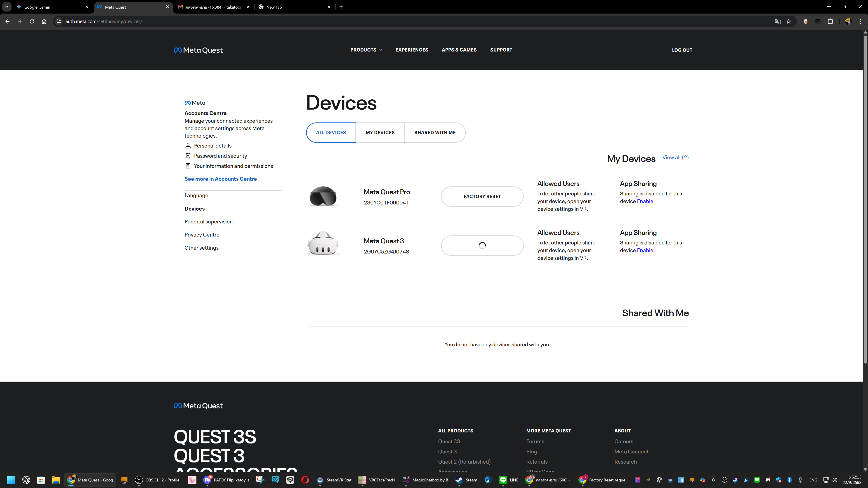This screenshot has width=868, height=488.
Task: Click Your information and permissions document icon
Action: [188, 166]
